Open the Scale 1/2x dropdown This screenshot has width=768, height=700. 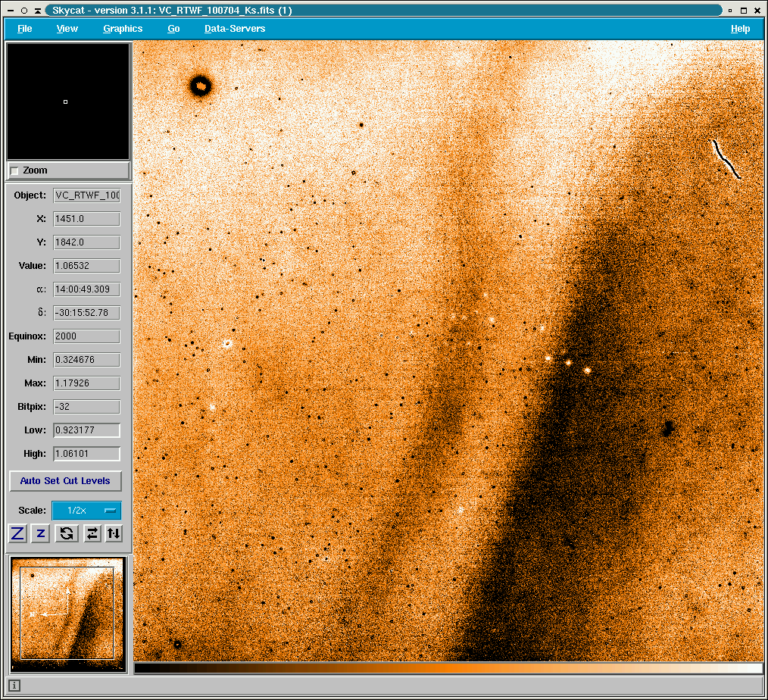[86, 511]
